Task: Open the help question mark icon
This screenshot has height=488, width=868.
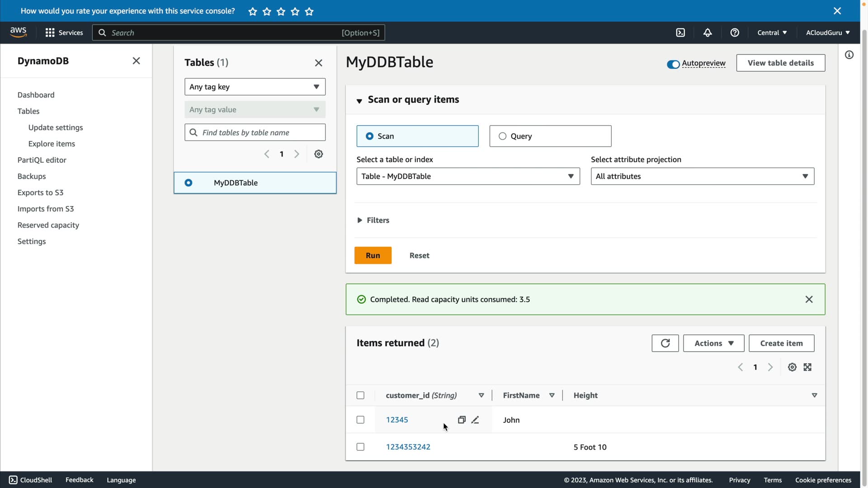Action: pos(735,33)
